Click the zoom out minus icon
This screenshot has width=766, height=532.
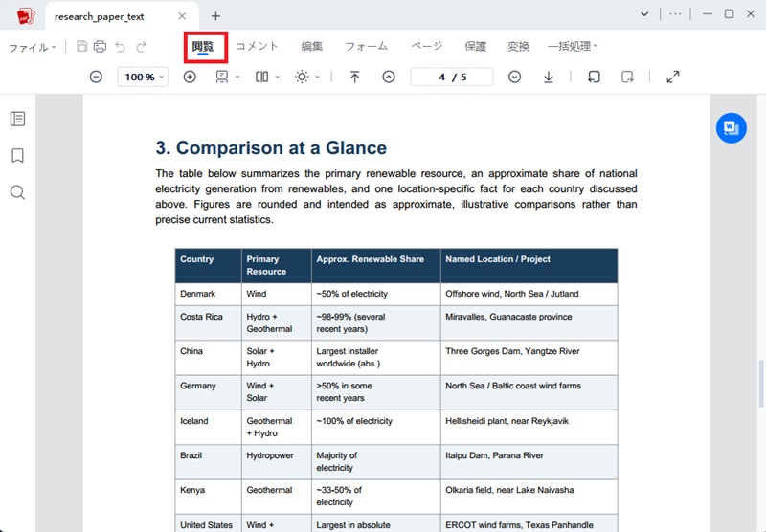click(x=97, y=77)
